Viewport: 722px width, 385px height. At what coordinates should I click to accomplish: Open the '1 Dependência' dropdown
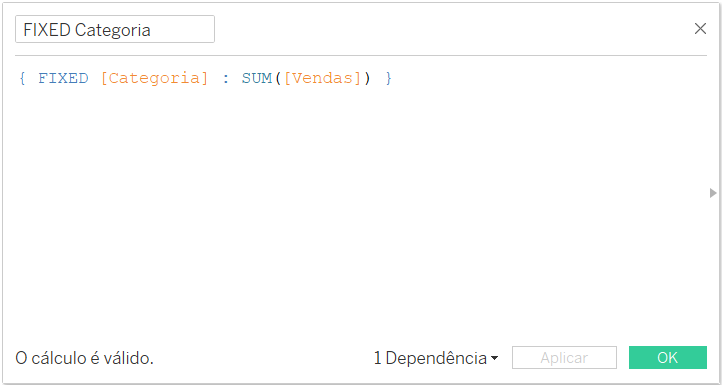[436, 358]
